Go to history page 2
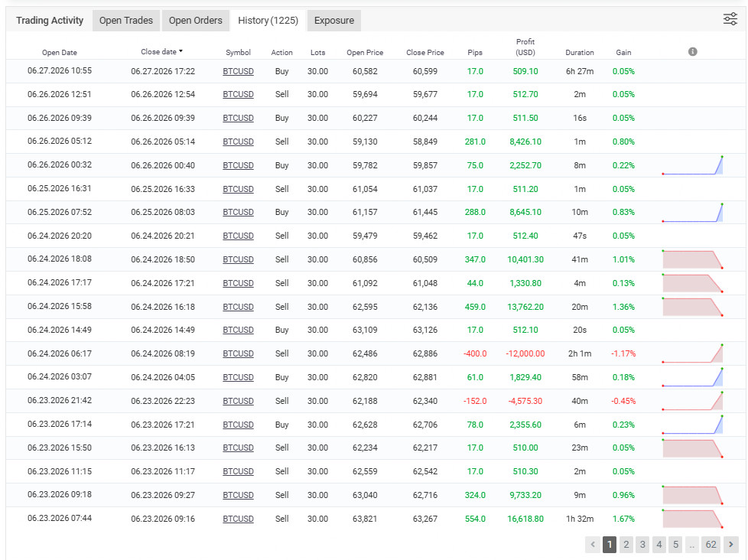Image resolution: width=748 pixels, height=560 pixels. coord(626,544)
